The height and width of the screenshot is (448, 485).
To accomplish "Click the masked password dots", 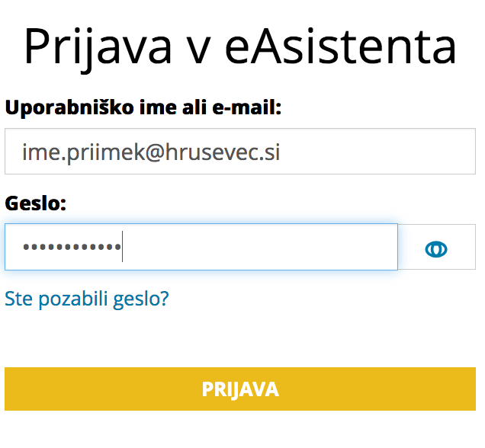I will click(72, 247).
